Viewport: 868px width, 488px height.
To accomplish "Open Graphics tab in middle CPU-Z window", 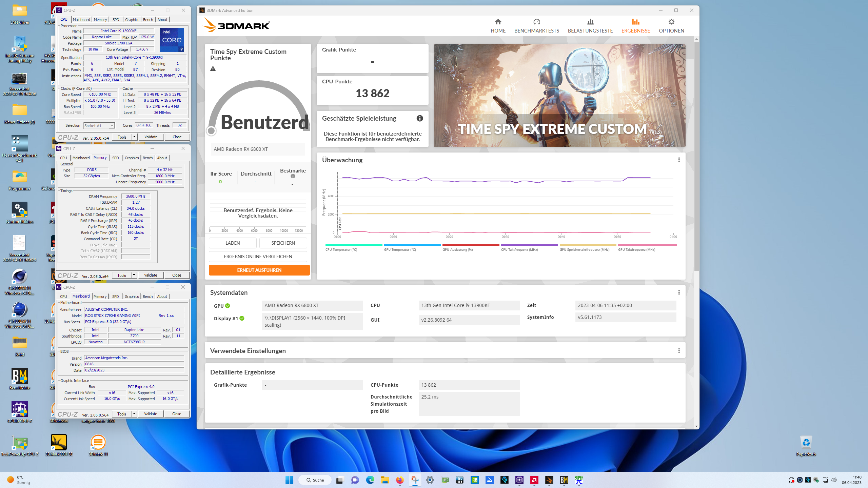I will pyautogui.click(x=132, y=158).
